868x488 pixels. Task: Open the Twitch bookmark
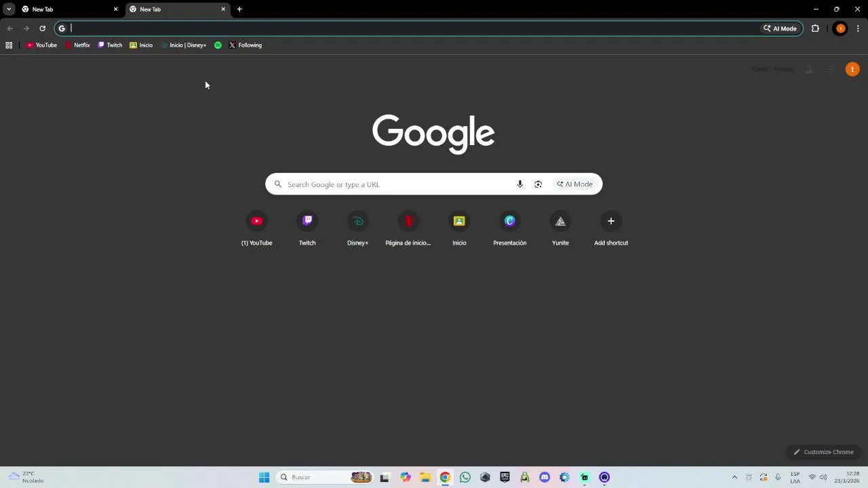click(x=110, y=45)
